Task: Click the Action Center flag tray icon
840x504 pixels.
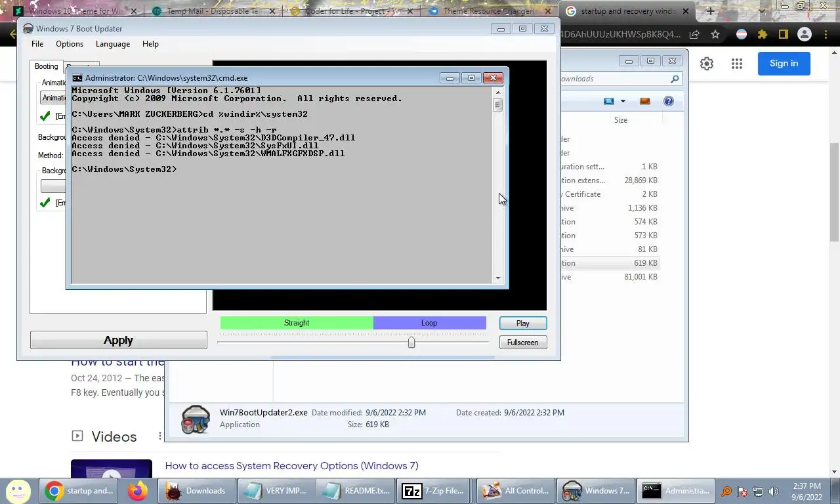Action: pyautogui.click(x=742, y=491)
